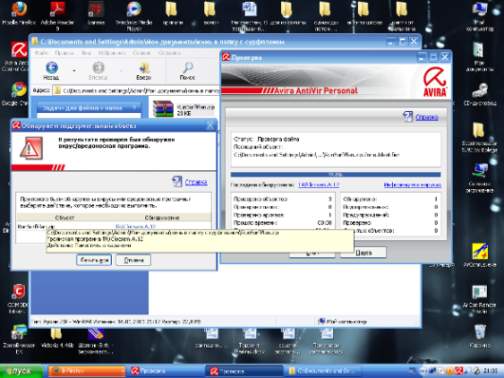
Task: Open the Windows Media Player desktop icon
Action: [134, 15]
